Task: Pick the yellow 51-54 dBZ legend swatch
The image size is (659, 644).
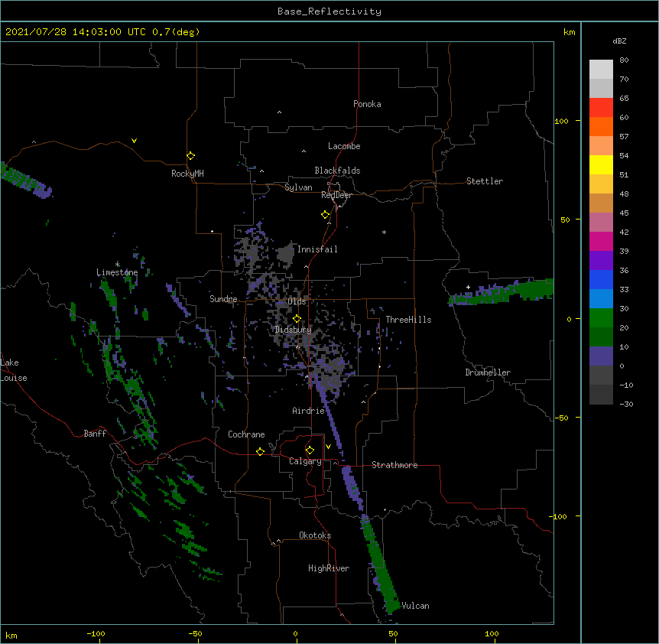Action: tap(601, 164)
